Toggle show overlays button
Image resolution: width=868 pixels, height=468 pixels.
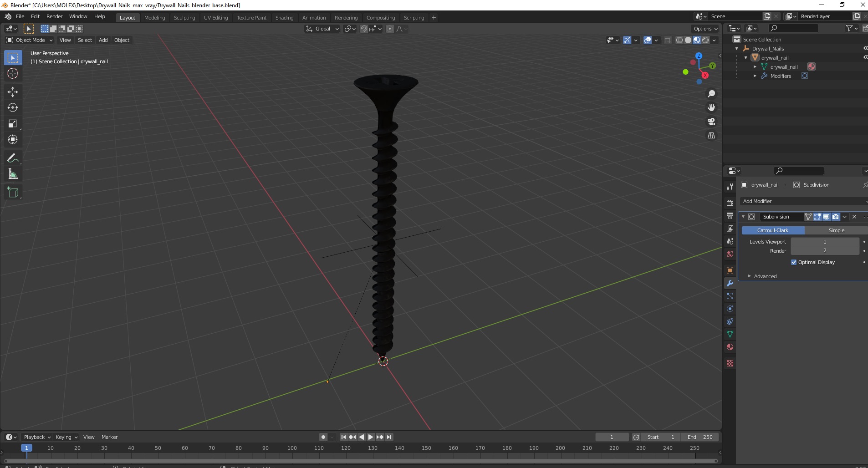(x=648, y=40)
